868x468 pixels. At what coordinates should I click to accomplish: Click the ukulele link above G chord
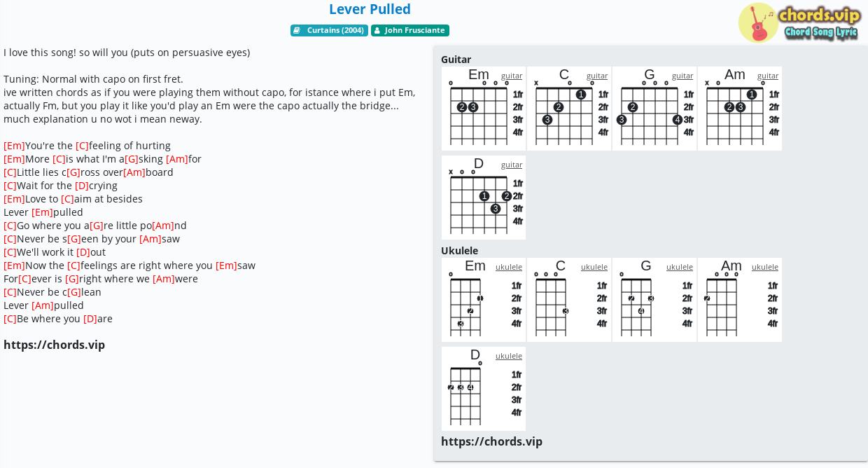[x=680, y=267]
